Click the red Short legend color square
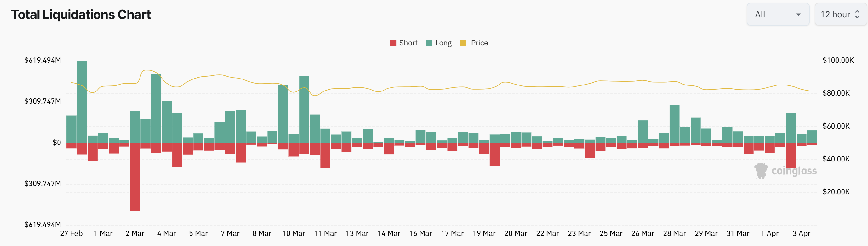This screenshot has height=246, width=868. (x=393, y=43)
